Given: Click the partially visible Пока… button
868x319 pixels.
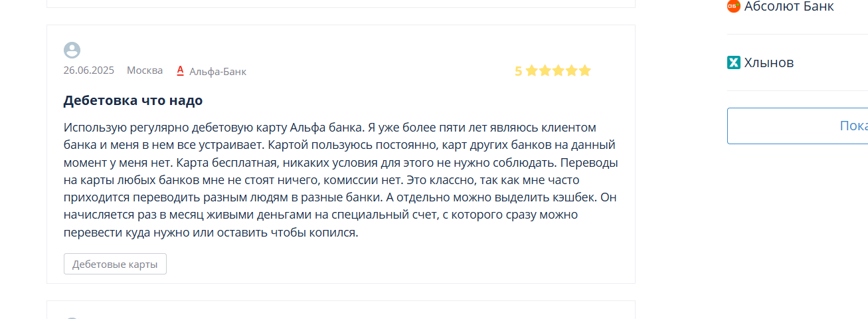Looking at the screenshot, I should (798, 126).
